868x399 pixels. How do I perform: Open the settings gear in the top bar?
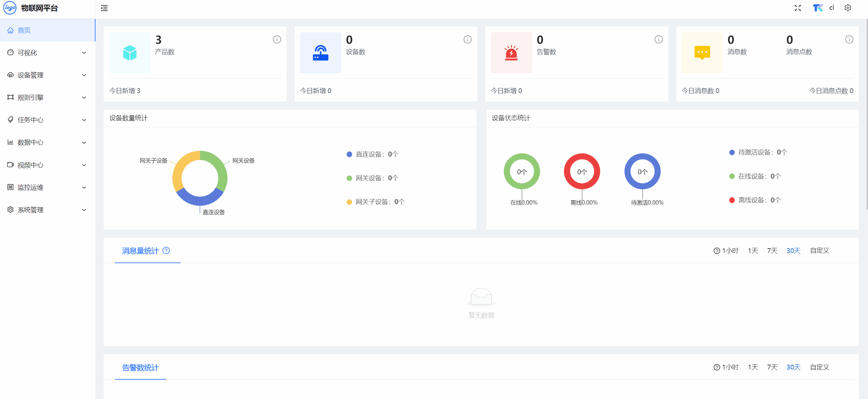tap(848, 8)
